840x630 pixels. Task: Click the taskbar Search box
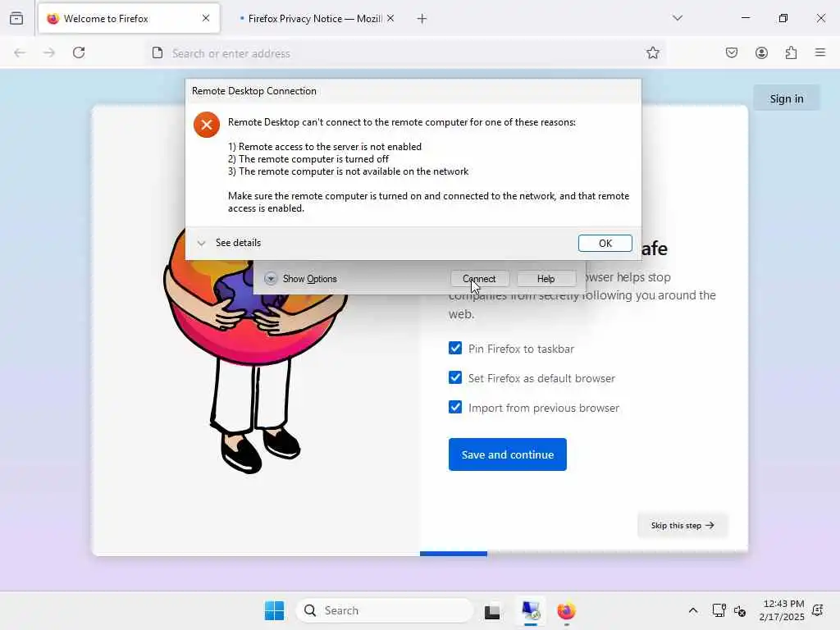coord(385,610)
